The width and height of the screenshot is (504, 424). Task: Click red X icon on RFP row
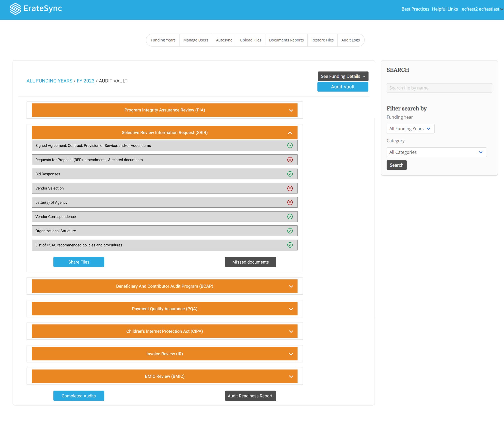[290, 160]
